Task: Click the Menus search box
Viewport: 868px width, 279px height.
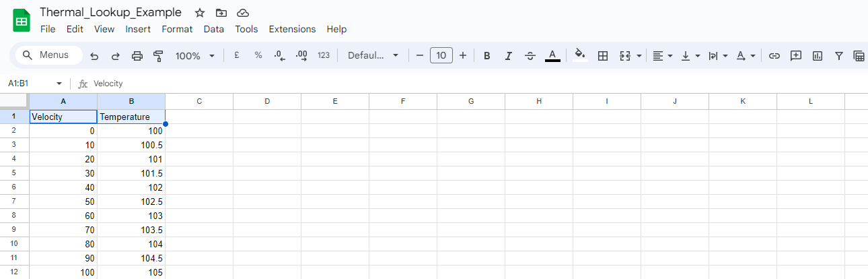Action: [48, 55]
